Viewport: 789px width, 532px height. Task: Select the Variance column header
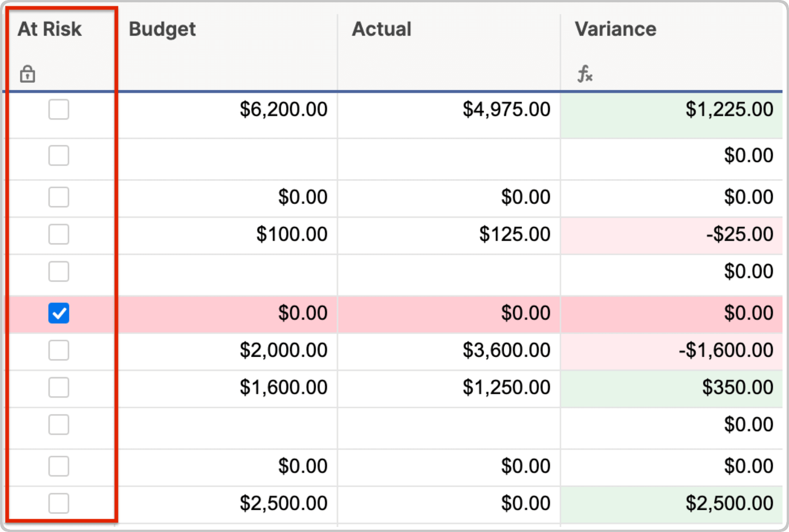tap(615, 29)
